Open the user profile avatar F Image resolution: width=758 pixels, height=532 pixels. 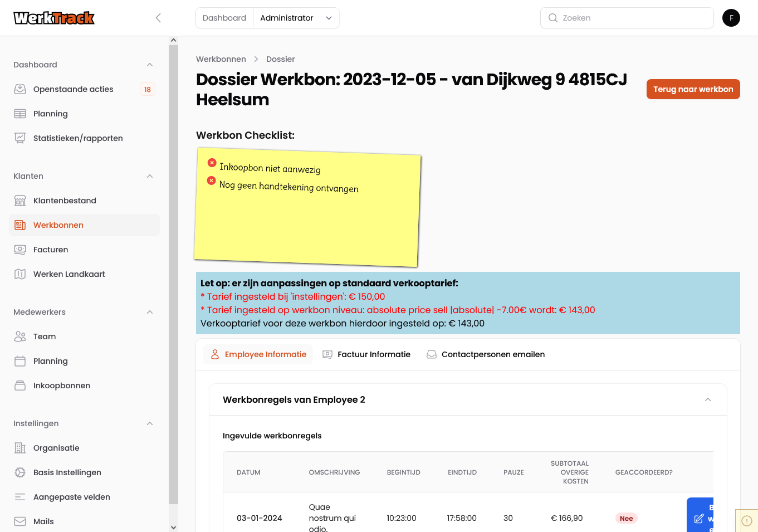[731, 18]
